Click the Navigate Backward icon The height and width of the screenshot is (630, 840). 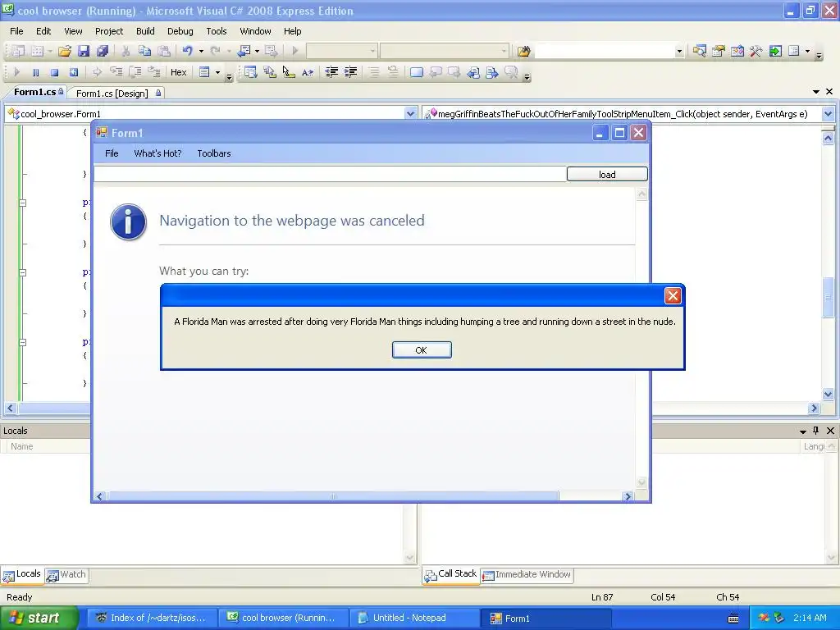[244, 51]
